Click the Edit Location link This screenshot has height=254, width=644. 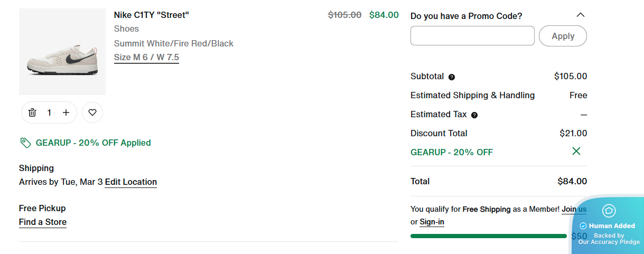pos(130,182)
